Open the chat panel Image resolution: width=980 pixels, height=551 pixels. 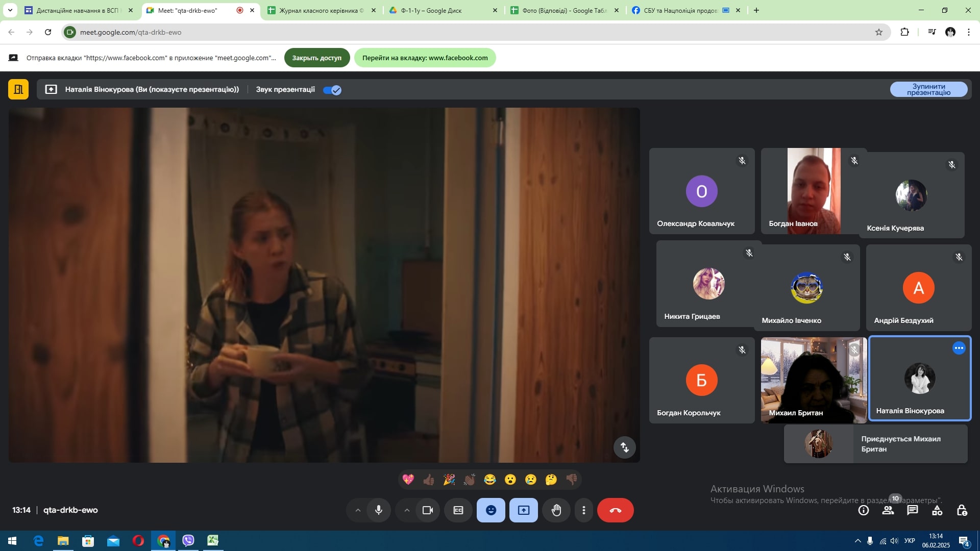point(913,510)
